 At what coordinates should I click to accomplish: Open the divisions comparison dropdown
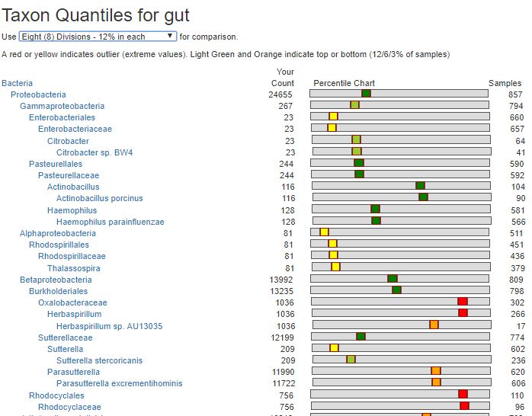(x=98, y=37)
